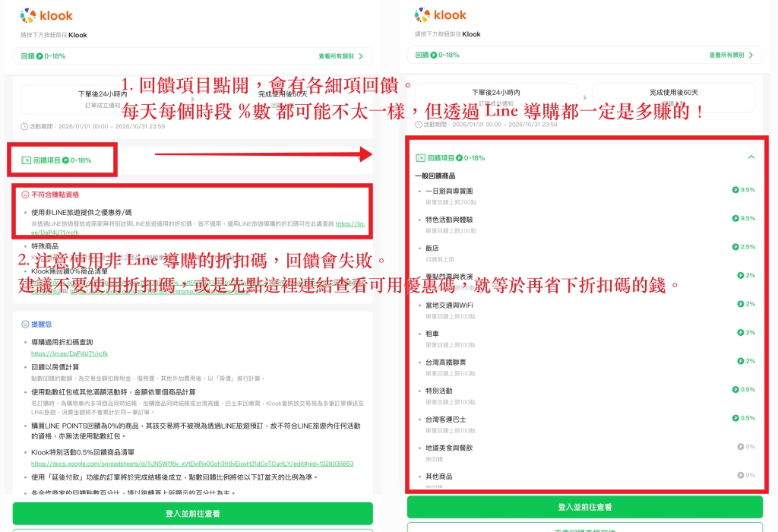This screenshot has height=532, width=778.
Task: Click the 不符合賺點資格 heading text
Action: tap(55, 195)
